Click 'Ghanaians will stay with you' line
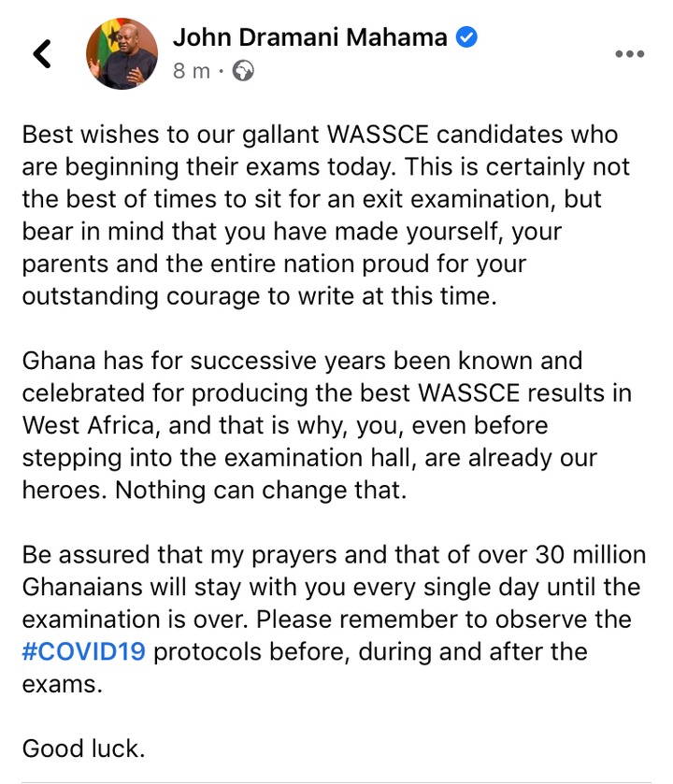Image resolution: width=673 pixels, height=784 pixels. 331,587
